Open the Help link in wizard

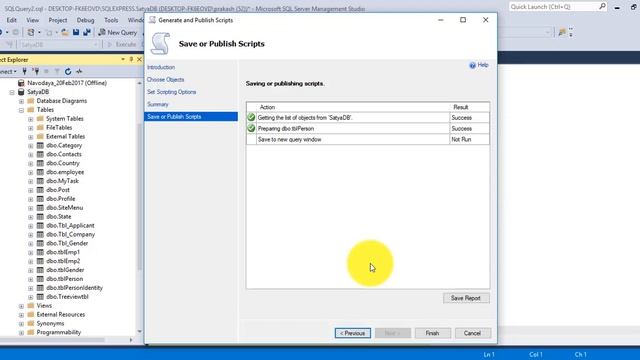pyautogui.click(x=479, y=65)
